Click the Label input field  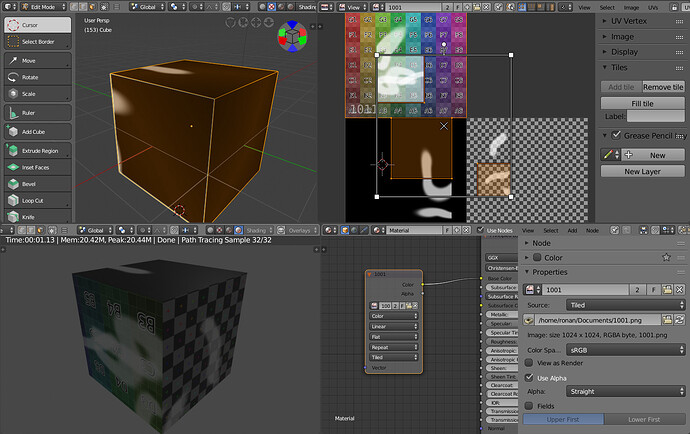656,116
